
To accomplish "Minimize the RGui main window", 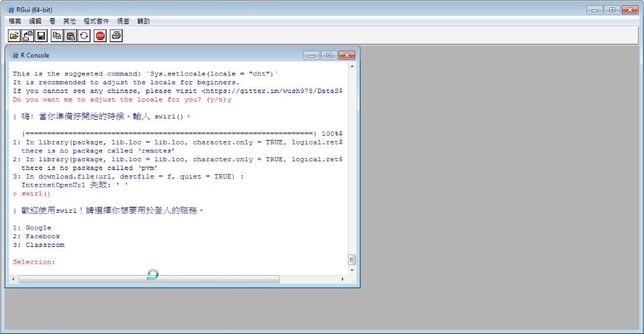I will click(x=594, y=10).
